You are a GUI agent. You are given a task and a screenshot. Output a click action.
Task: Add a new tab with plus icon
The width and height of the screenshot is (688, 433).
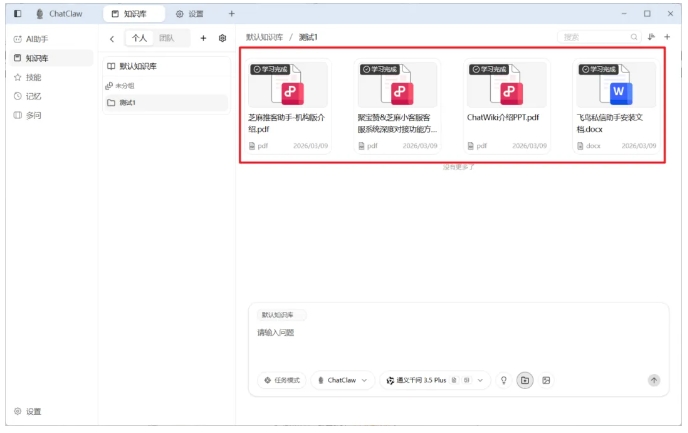click(x=232, y=14)
